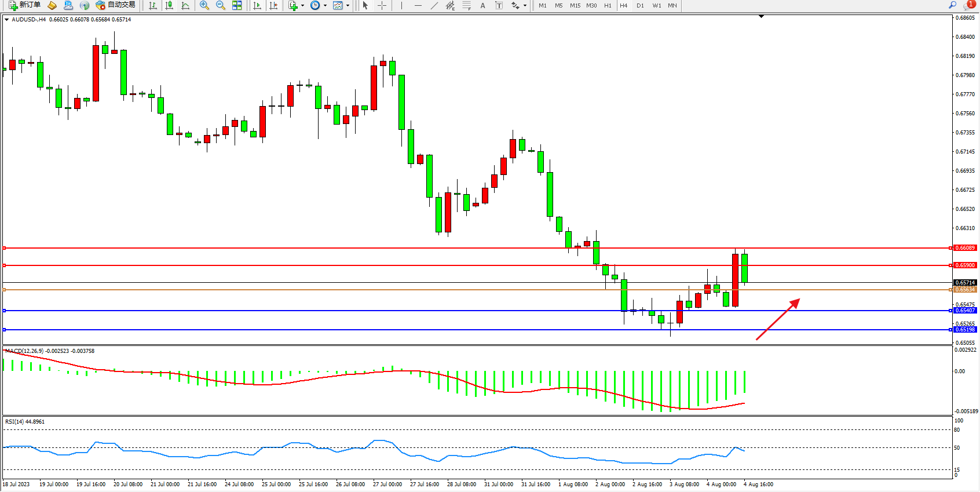Open the templates dropdown arrow
The width and height of the screenshot is (980, 492).
[348, 6]
